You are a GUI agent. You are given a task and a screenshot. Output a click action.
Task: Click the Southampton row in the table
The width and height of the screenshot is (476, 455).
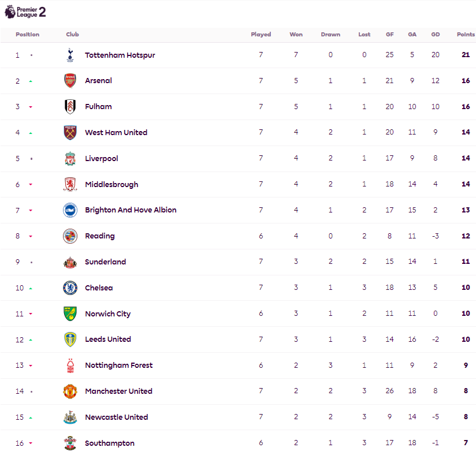(238, 443)
